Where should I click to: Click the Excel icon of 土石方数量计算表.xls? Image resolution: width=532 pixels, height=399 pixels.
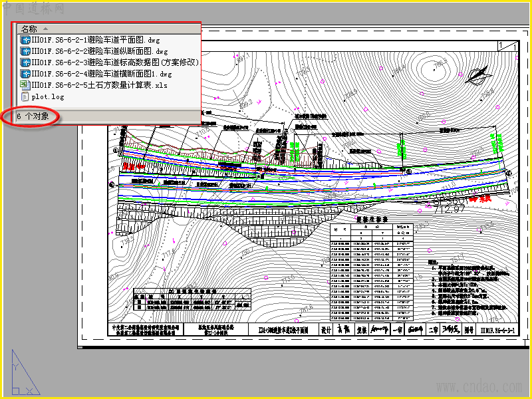click(x=25, y=85)
